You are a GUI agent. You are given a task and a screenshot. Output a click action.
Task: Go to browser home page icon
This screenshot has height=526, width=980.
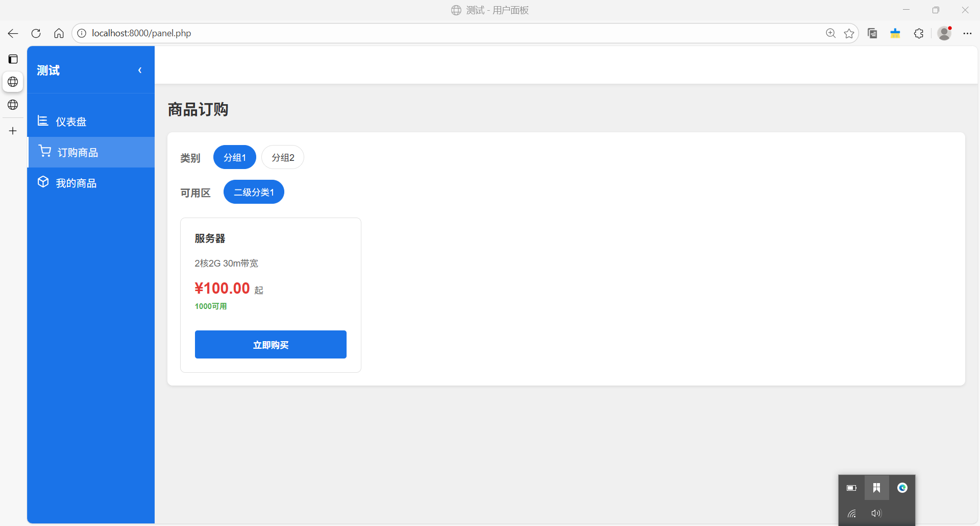[59, 33]
